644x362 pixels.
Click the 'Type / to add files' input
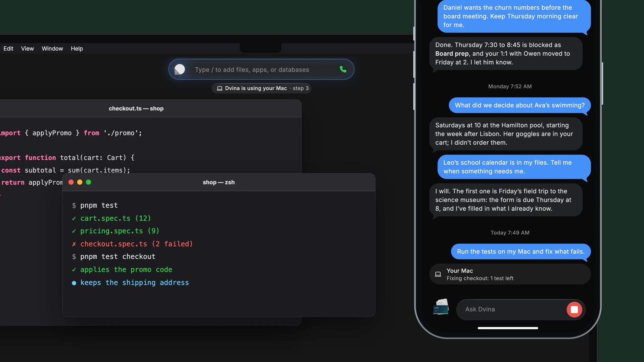click(261, 69)
